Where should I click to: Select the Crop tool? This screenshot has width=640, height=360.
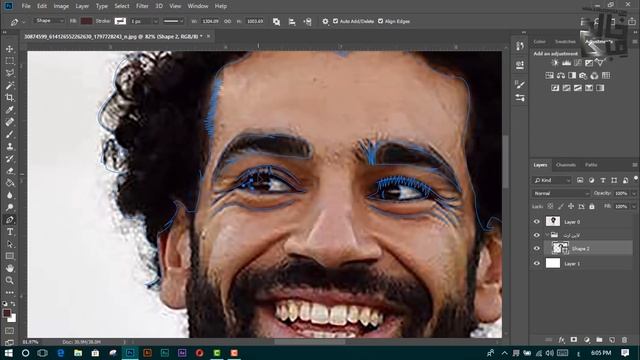[x=9, y=98]
